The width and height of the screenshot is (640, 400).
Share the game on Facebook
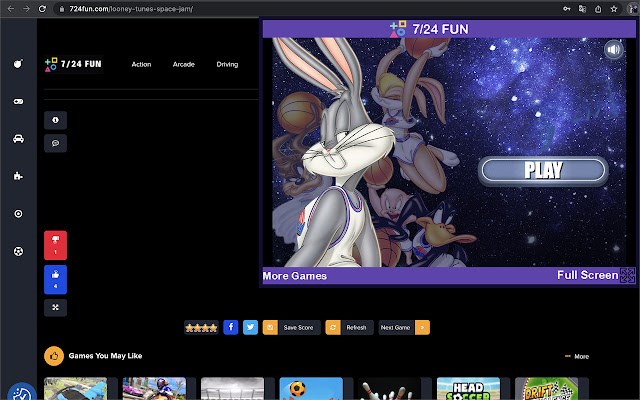[x=231, y=327]
